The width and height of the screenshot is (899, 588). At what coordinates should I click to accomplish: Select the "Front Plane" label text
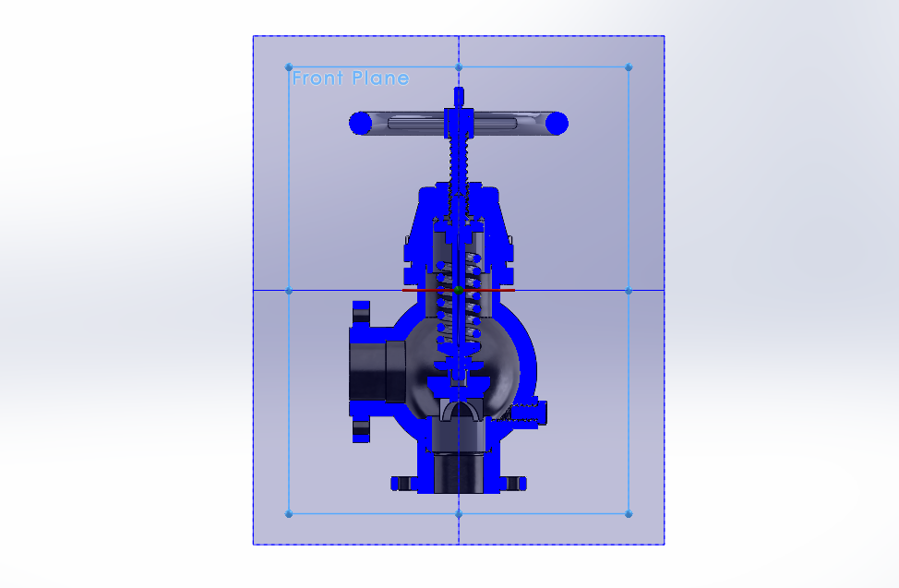(351, 78)
